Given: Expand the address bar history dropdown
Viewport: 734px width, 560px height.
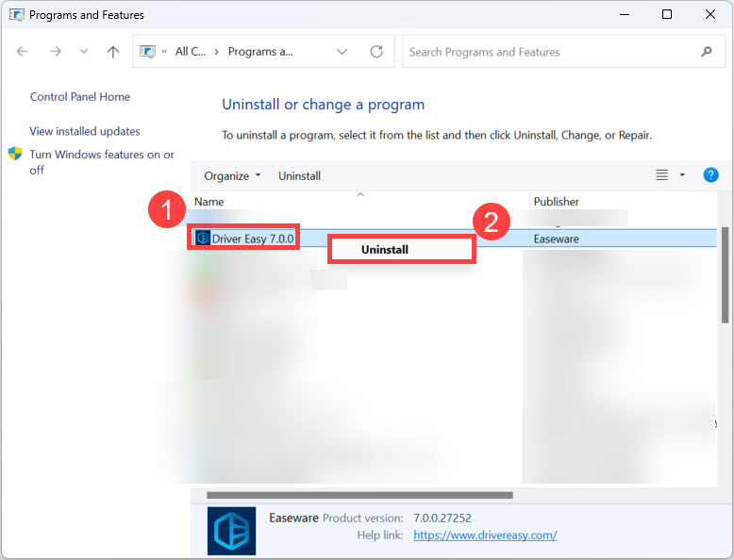Looking at the screenshot, I should [x=342, y=52].
